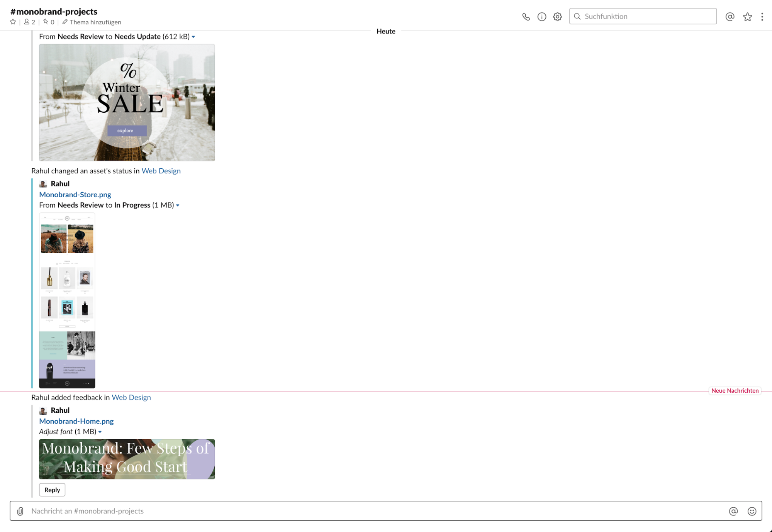Viewport: 772px width, 532px height.
Task: Open starred items in the header
Action: point(747,17)
